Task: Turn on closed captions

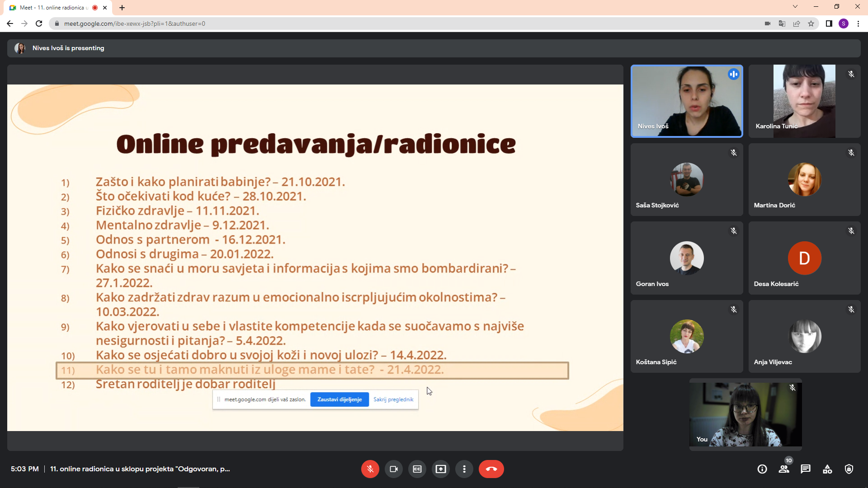Action: (417, 469)
